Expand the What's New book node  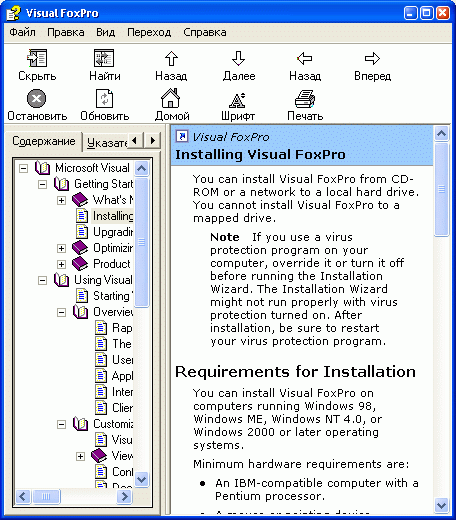tap(61, 200)
